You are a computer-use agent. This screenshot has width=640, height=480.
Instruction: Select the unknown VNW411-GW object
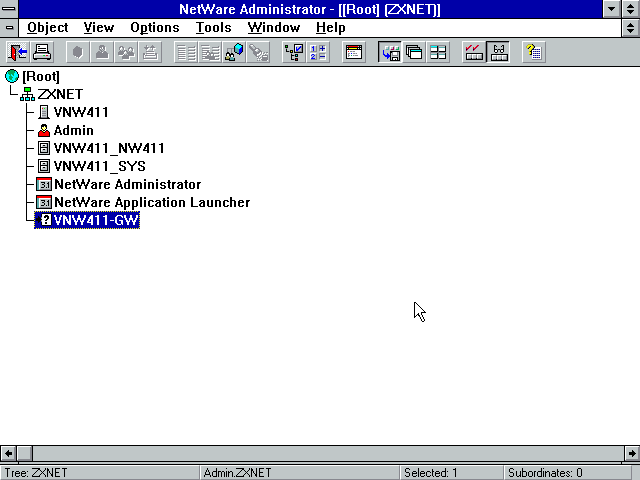coord(87,220)
